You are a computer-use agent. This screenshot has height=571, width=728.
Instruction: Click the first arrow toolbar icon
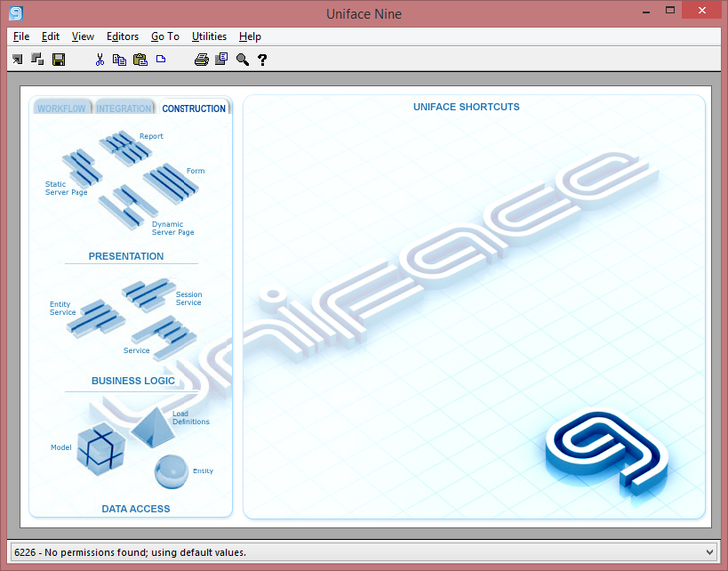[x=17, y=60]
